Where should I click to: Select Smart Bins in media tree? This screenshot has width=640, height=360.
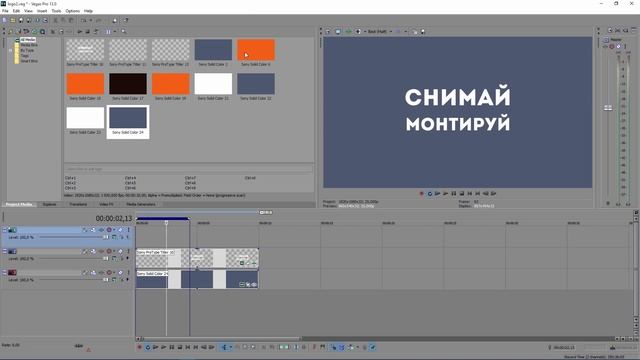29,61
